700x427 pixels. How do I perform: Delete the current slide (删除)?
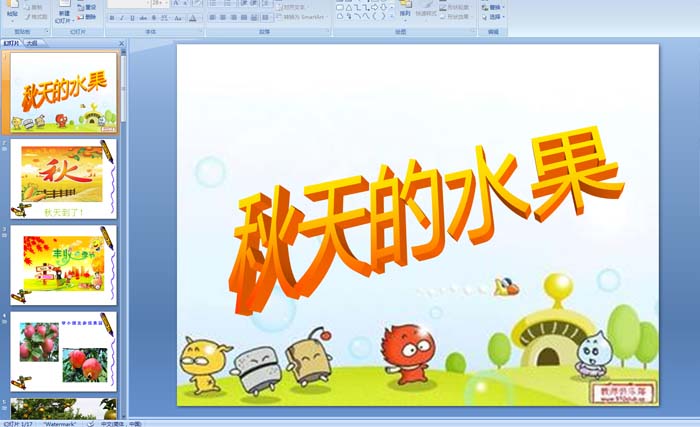pyautogui.click(x=87, y=17)
